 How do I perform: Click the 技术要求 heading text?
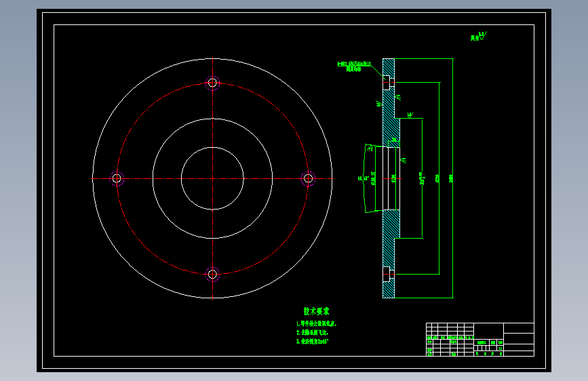point(316,311)
